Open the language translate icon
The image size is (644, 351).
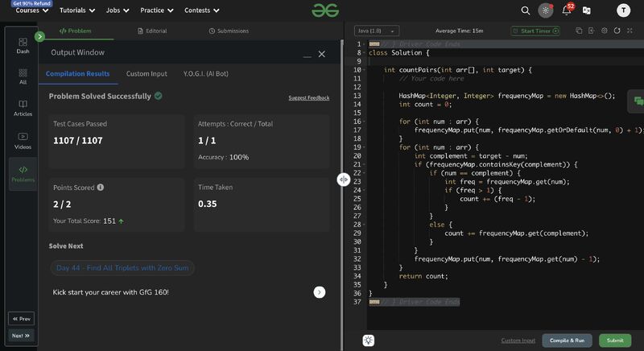(x=587, y=10)
